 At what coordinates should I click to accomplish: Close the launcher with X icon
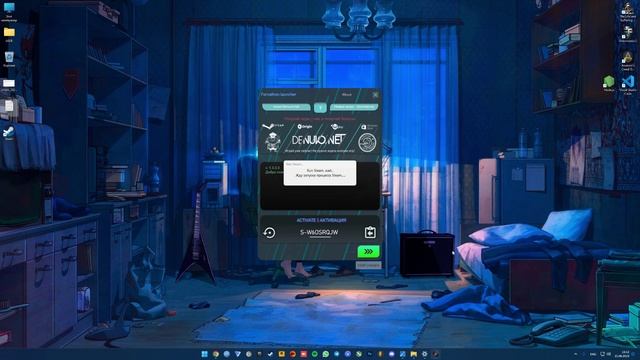375,94
